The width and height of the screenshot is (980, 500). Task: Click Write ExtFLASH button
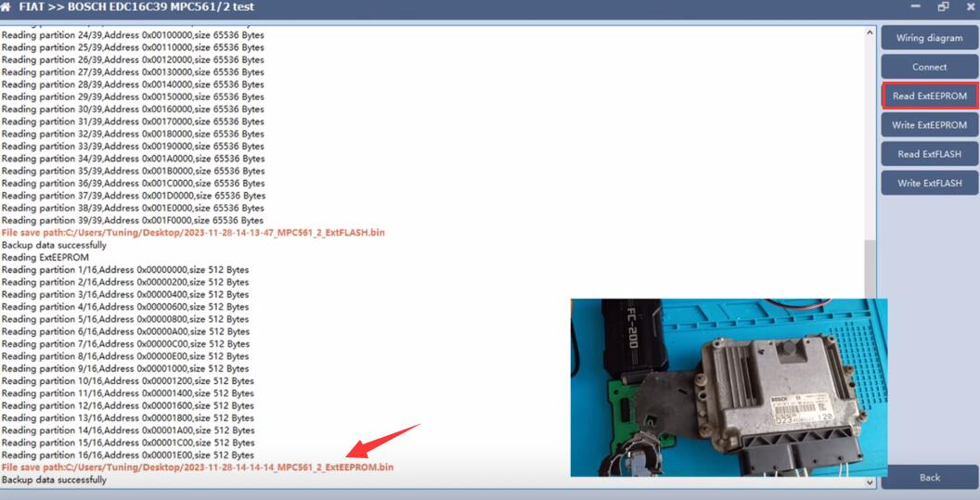point(929,183)
